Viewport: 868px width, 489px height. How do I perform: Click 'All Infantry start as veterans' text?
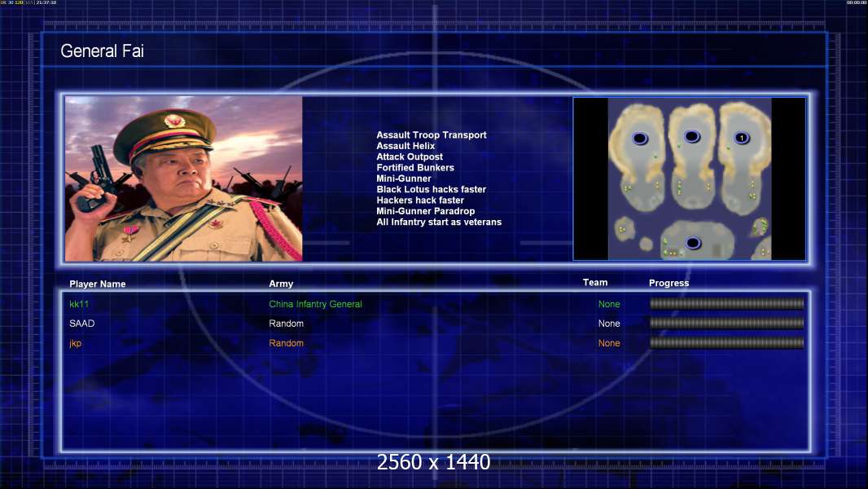(x=439, y=222)
